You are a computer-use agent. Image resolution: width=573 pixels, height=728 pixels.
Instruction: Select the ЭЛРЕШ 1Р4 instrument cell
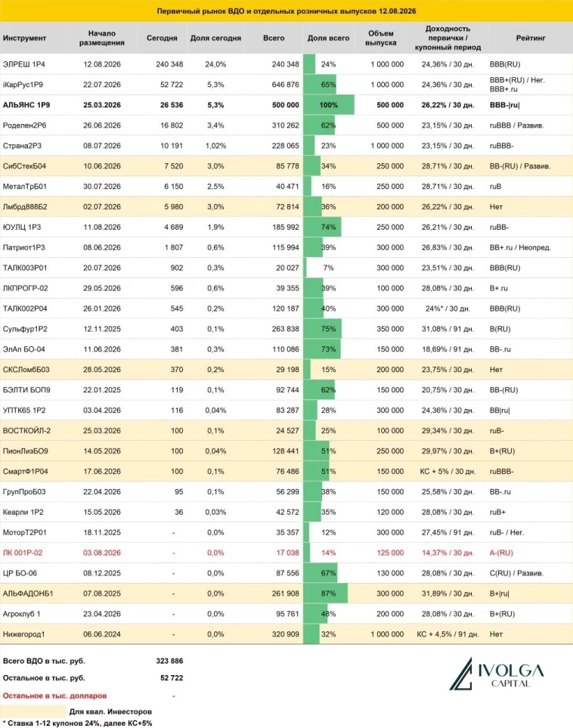(x=24, y=64)
